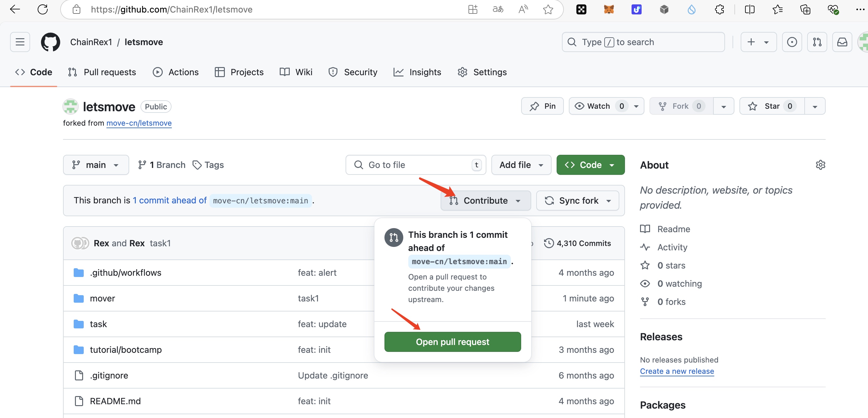Collapse the Contribute dropdown

485,201
